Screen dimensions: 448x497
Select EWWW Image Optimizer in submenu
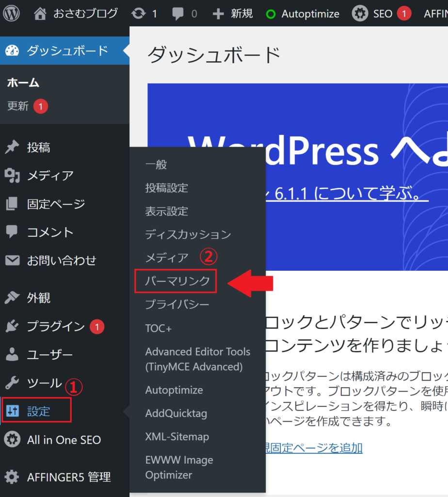pyautogui.click(x=179, y=467)
